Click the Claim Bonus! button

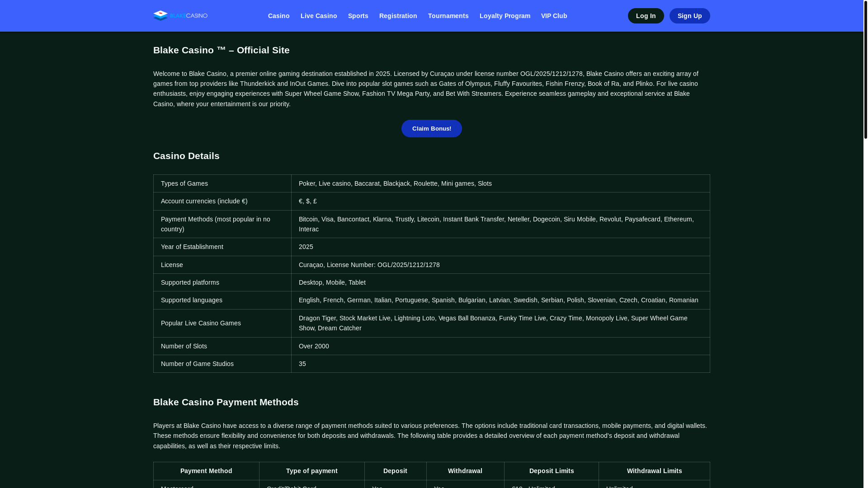coord(431,128)
